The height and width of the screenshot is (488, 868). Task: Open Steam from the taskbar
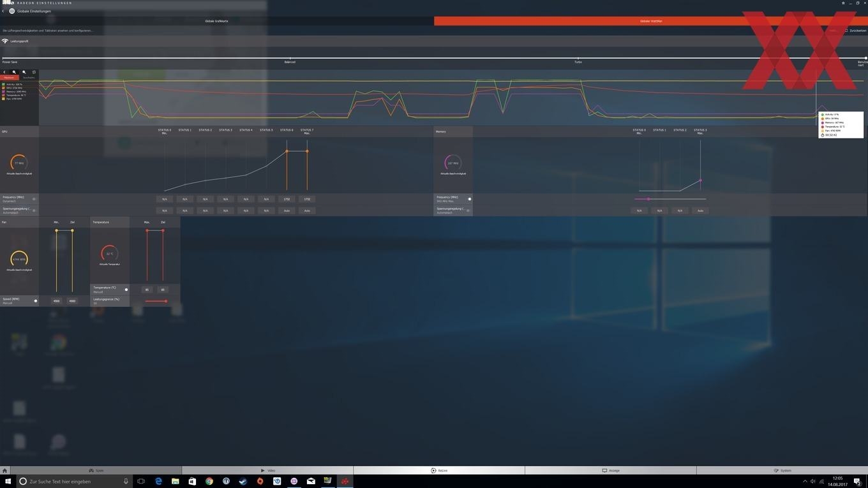(243, 482)
